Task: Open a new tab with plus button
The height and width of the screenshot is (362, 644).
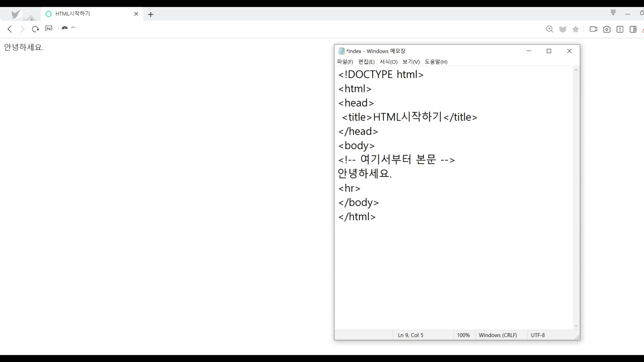Action: [x=151, y=14]
